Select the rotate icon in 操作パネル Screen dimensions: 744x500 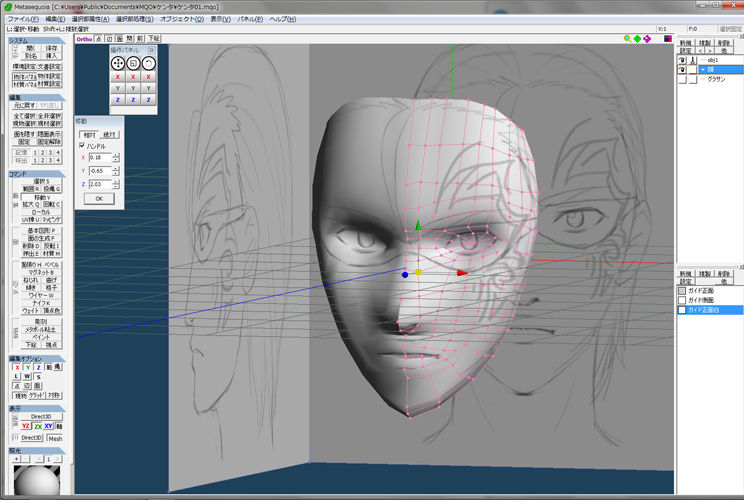(x=149, y=63)
